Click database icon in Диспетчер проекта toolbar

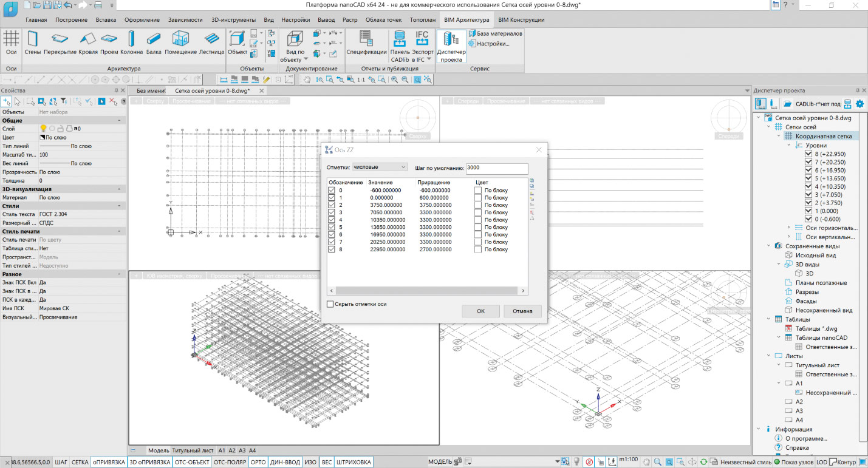pos(847,104)
